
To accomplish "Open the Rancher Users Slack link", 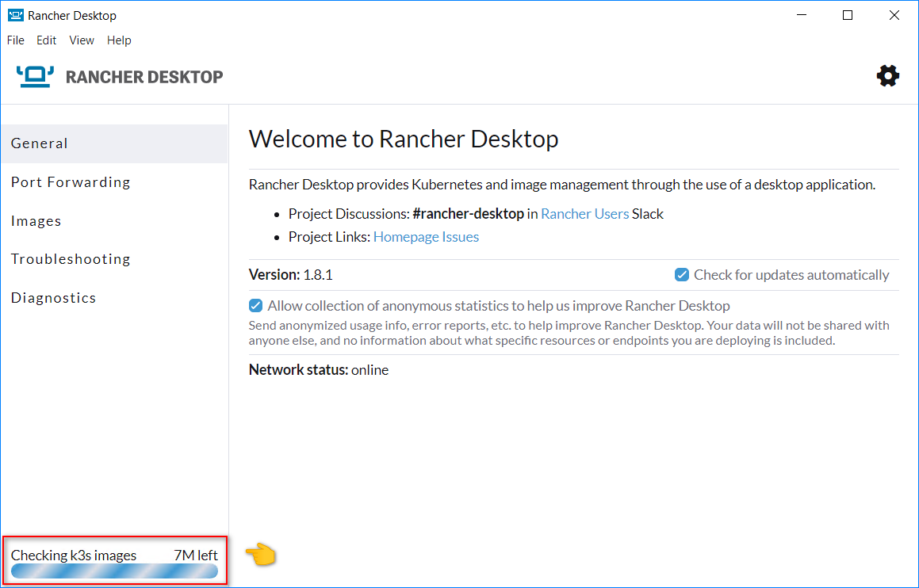I will click(x=584, y=214).
